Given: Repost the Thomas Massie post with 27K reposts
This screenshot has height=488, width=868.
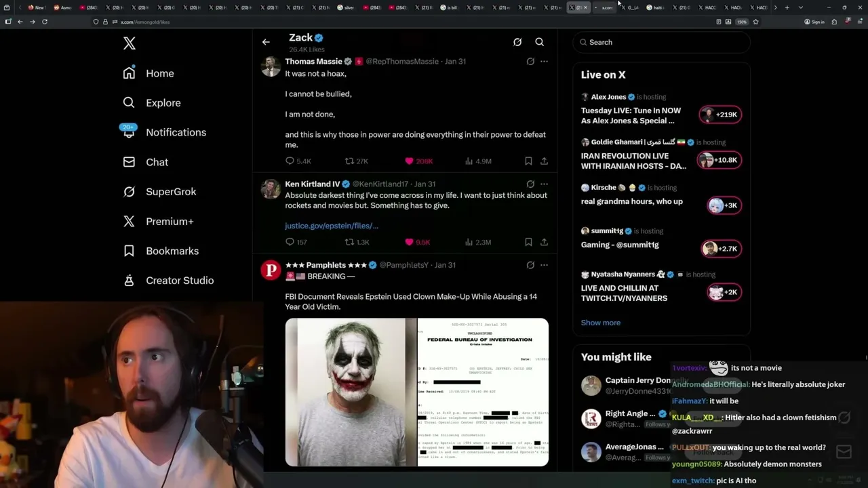Looking at the screenshot, I should (x=356, y=161).
